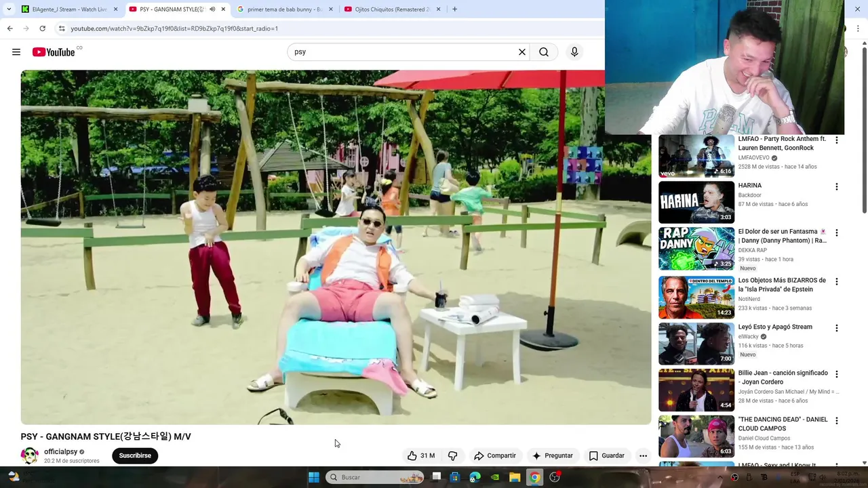Open options menu for LMFAO Party Rock Anthem
This screenshot has width=868, height=488.
point(837,140)
